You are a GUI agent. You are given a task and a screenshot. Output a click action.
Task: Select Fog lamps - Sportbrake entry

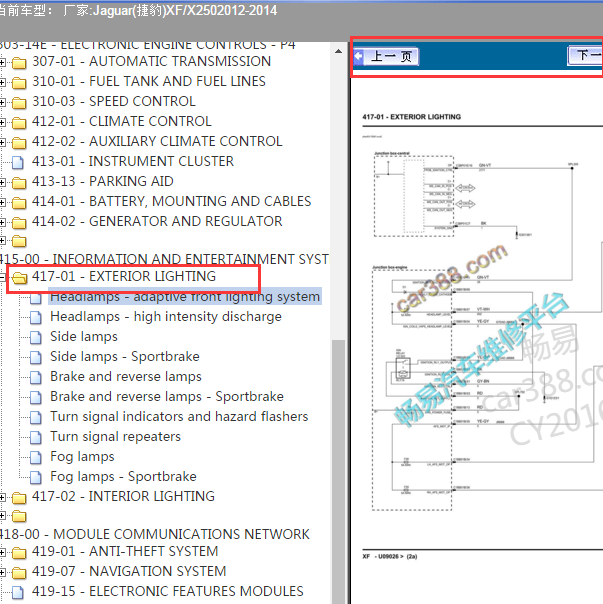pyautogui.click(x=123, y=477)
